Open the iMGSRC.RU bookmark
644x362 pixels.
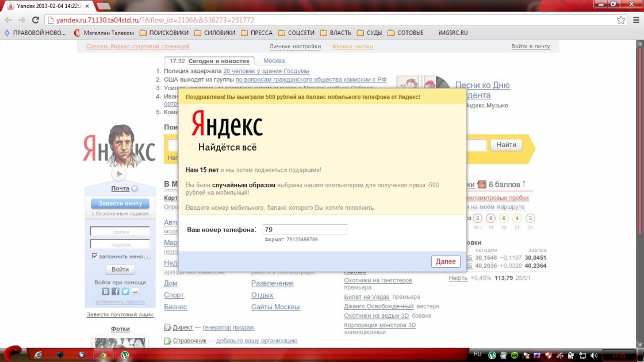coord(453,33)
